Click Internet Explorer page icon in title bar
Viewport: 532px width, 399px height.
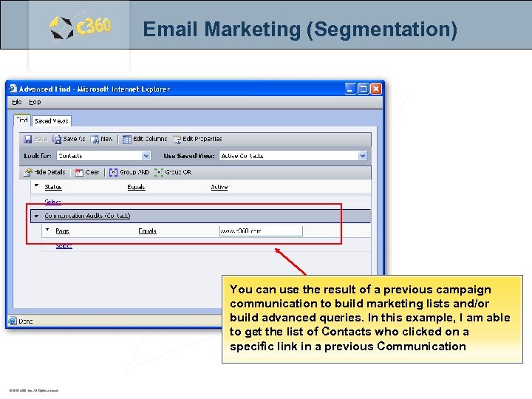coord(13,89)
